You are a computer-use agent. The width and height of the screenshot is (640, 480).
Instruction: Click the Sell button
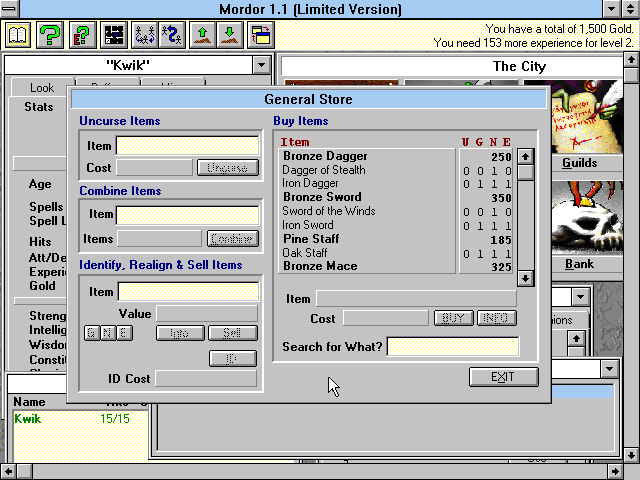233,333
